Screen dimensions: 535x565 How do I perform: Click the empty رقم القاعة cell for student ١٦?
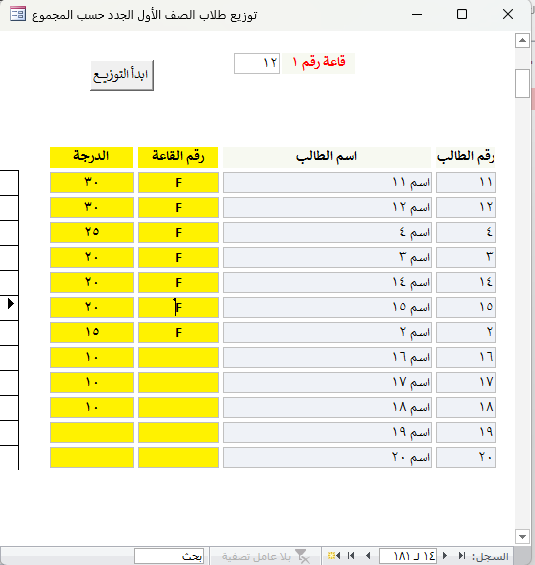(x=178, y=357)
